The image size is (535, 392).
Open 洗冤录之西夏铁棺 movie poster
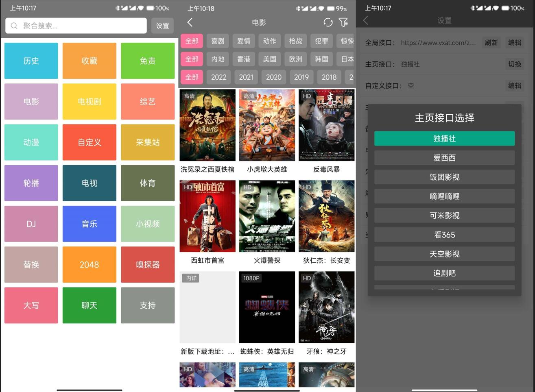(x=207, y=125)
